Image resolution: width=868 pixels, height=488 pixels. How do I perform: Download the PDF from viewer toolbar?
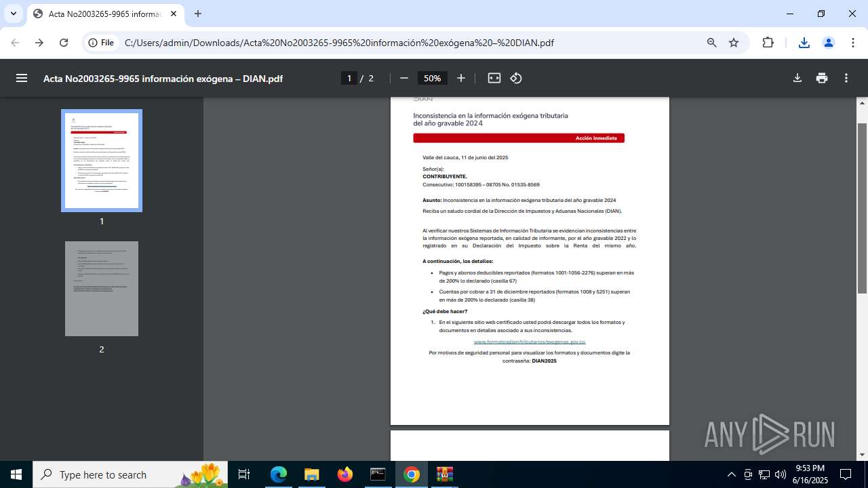(x=797, y=78)
